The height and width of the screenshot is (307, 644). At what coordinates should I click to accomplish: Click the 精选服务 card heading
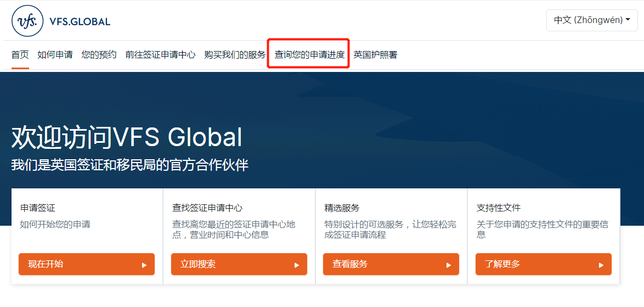342,208
